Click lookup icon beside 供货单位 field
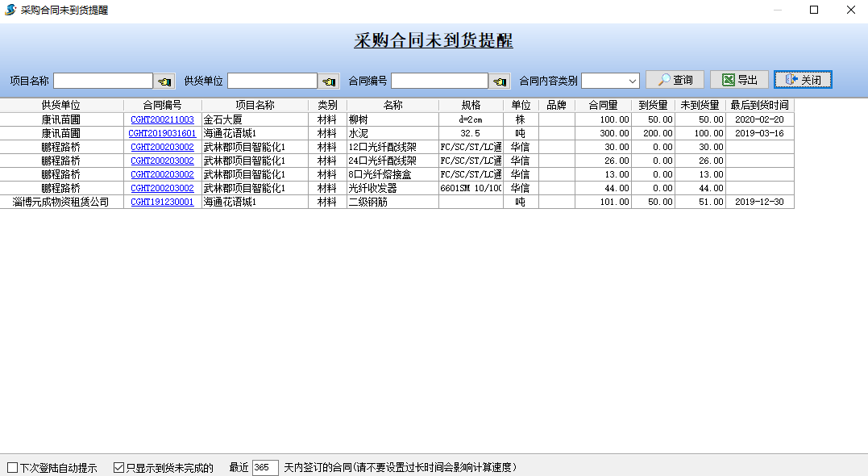This screenshot has height=476, width=868. 330,81
